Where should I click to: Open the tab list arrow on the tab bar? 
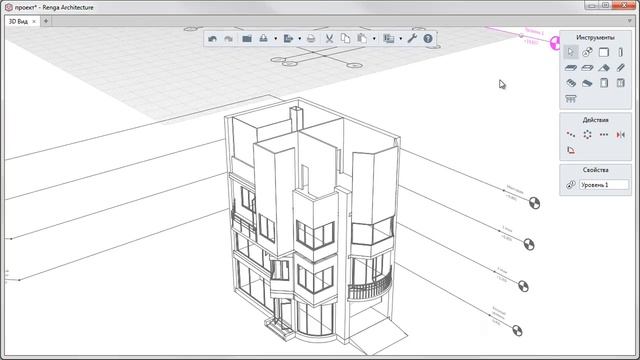coord(629,21)
